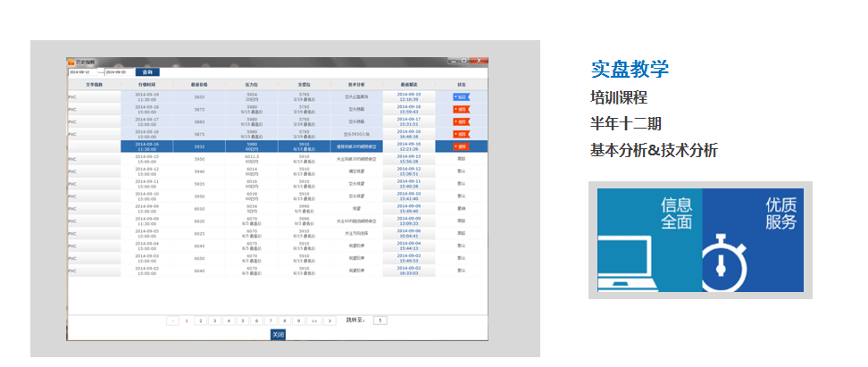This screenshot has width=868, height=367.
Task: Click the 查询 query button
Action: (x=147, y=72)
